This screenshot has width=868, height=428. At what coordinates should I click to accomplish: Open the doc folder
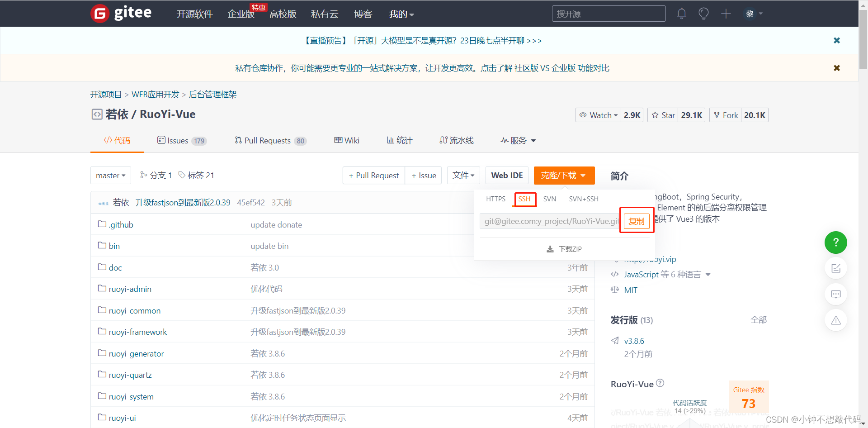point(115,267)
